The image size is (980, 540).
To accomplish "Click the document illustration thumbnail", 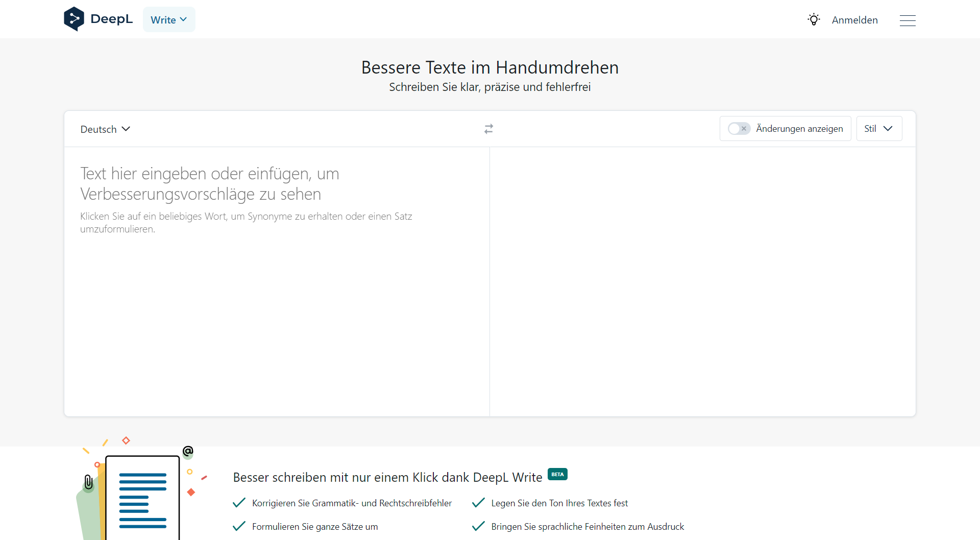I will pos(142,498).
